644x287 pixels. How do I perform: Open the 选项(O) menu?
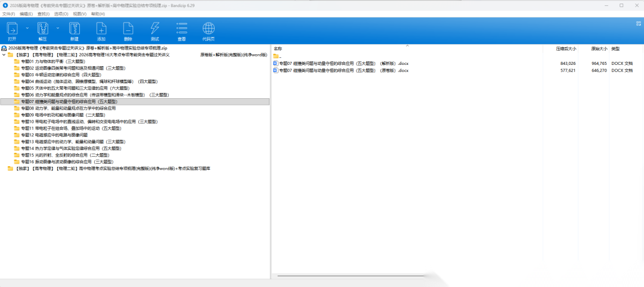pos(61,13)
